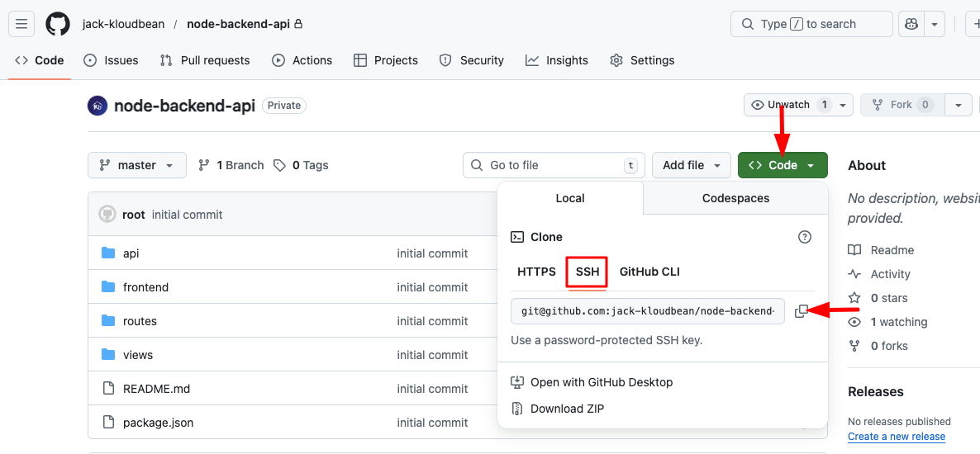The image size is (980, 454).
Task: View the 0 forks link
Action: [x=878, y=346]
